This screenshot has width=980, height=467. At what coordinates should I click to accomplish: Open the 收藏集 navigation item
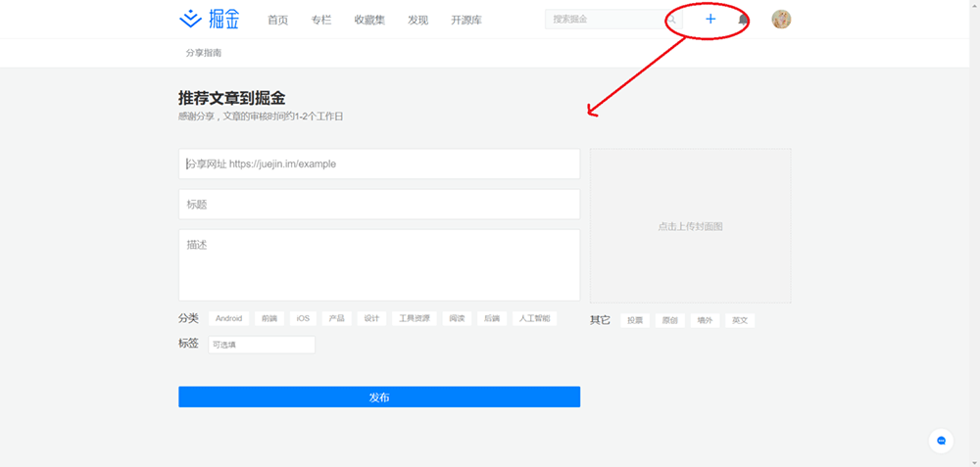tap(369, 20)
